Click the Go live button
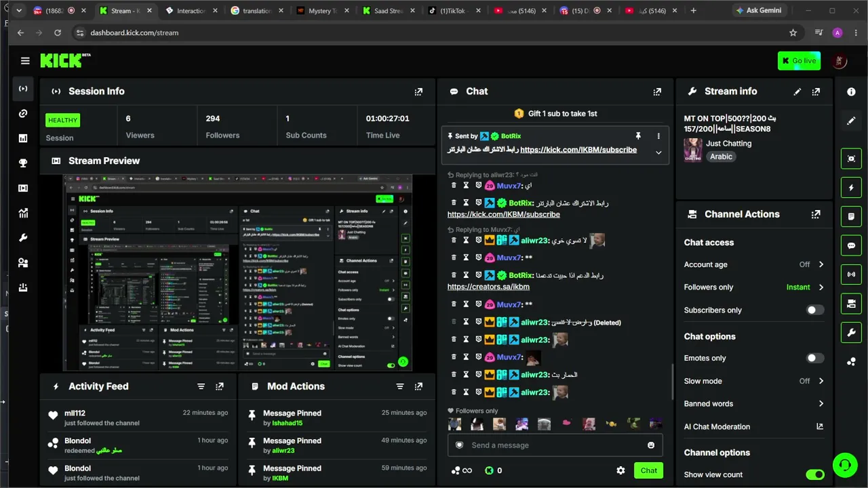Screen dimensions: 868x488 pos(799,61)
